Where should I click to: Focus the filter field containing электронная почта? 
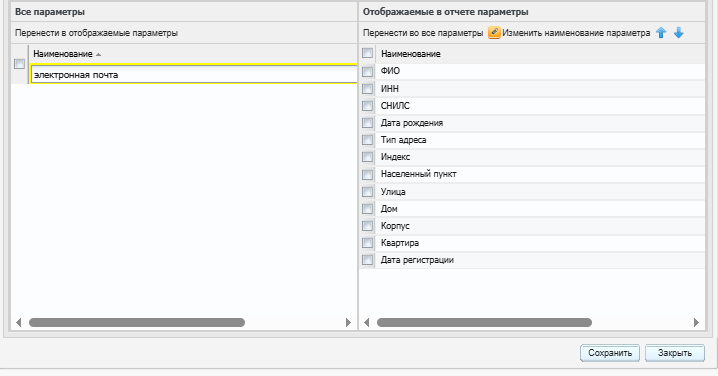(x=194, y=75)
